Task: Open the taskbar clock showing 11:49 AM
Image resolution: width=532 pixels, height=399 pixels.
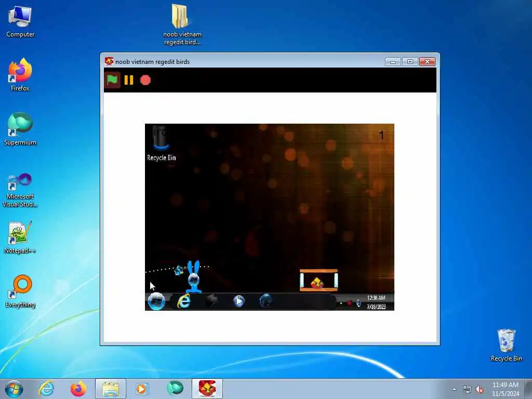Action: [x=506, y=389]
